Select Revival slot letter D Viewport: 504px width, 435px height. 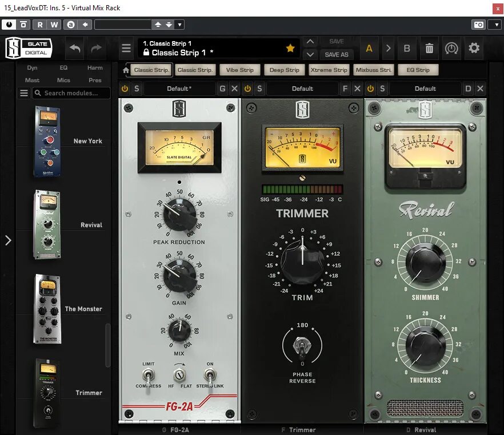click(468, 88)
